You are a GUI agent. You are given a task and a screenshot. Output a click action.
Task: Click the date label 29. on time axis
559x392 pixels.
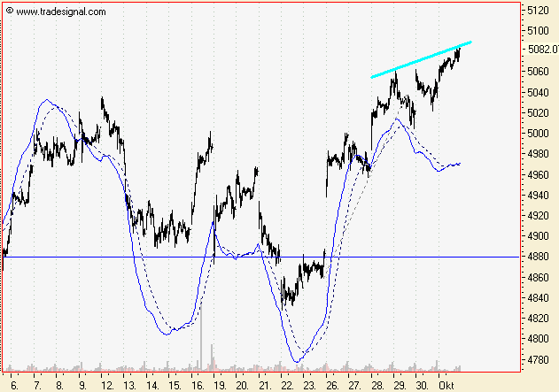coord(400,386)
